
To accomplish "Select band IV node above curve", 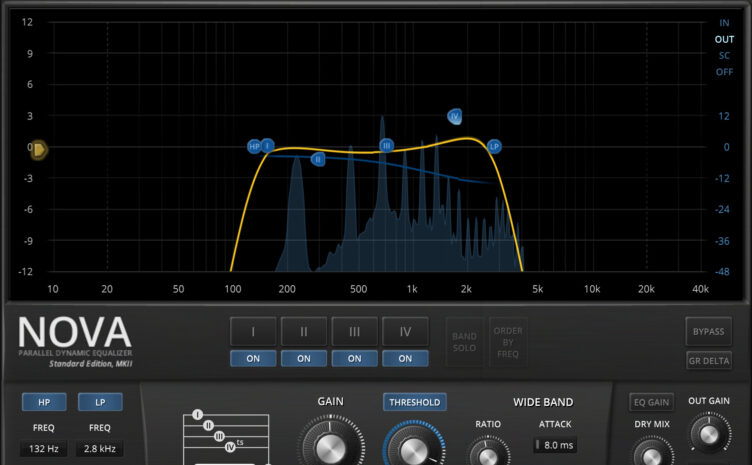I will coord(455,116).
